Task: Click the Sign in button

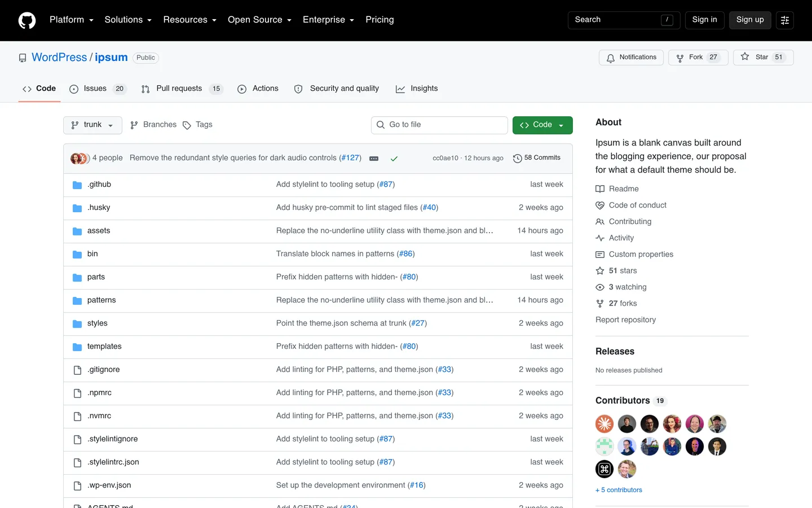Action: (x=704, y=20)
